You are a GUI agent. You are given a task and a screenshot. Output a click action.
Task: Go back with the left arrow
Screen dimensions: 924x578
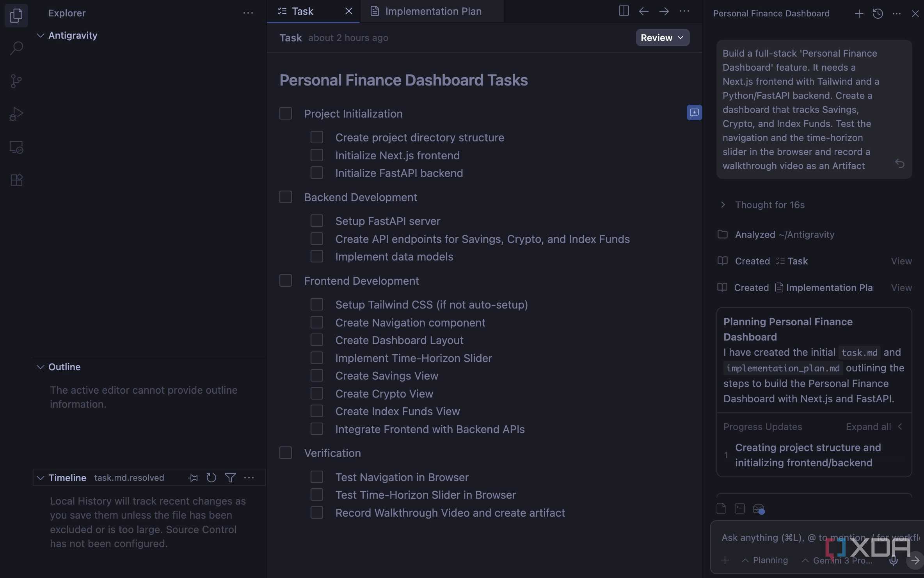(644, 11)
